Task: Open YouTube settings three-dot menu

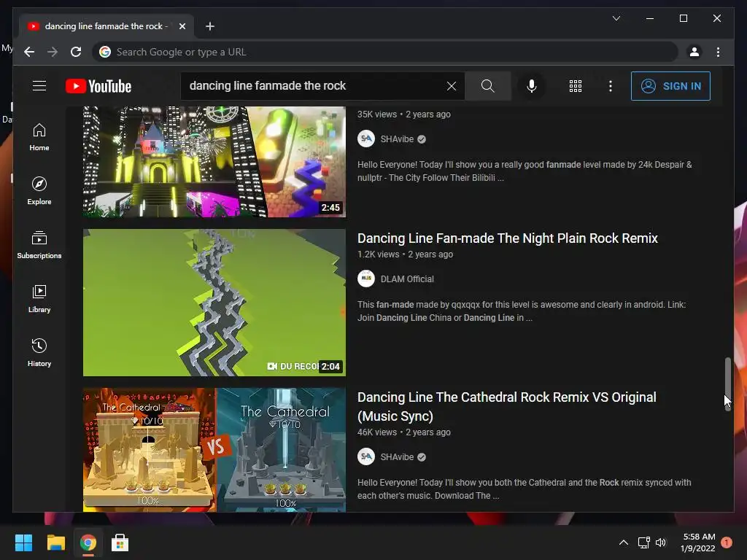Action: click(611, 86)
